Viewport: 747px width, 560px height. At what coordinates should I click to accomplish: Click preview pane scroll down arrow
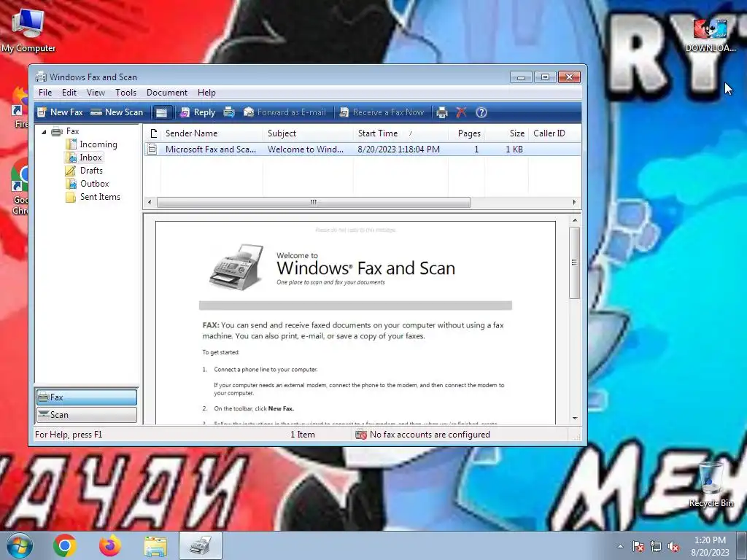coord(575,418)
